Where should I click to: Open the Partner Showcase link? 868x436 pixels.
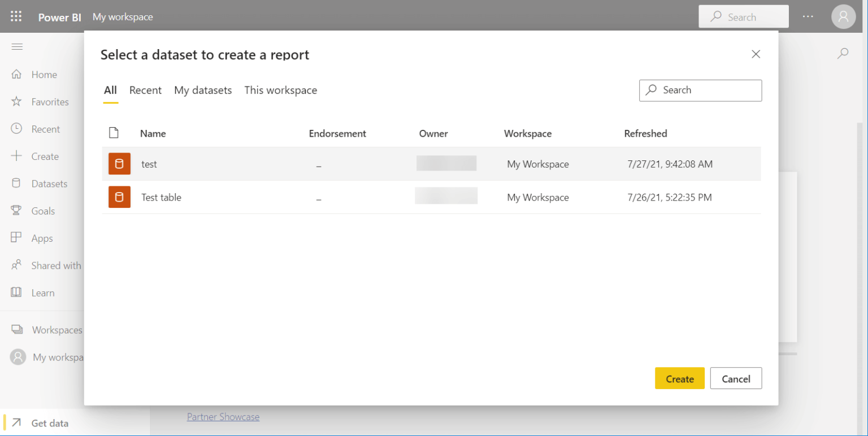point(223,417)
